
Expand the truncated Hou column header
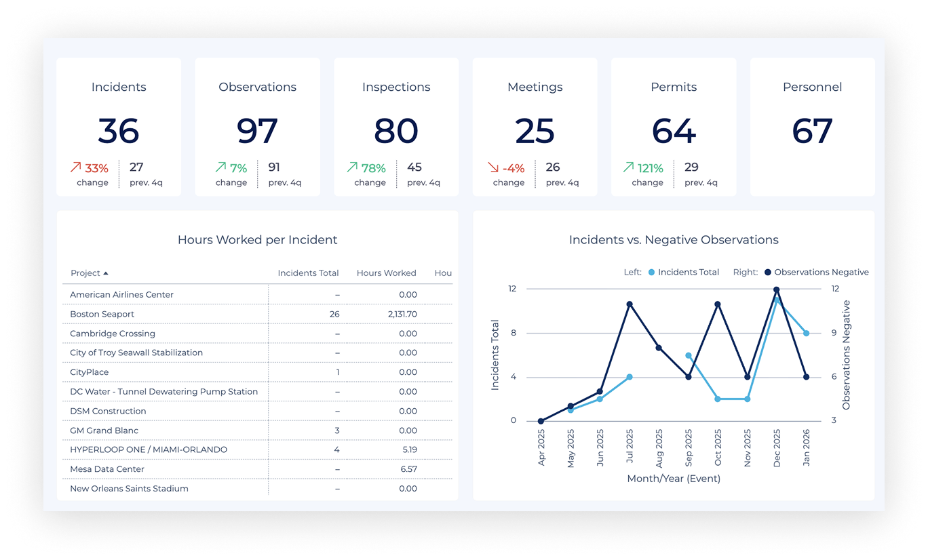pos(443,273)
